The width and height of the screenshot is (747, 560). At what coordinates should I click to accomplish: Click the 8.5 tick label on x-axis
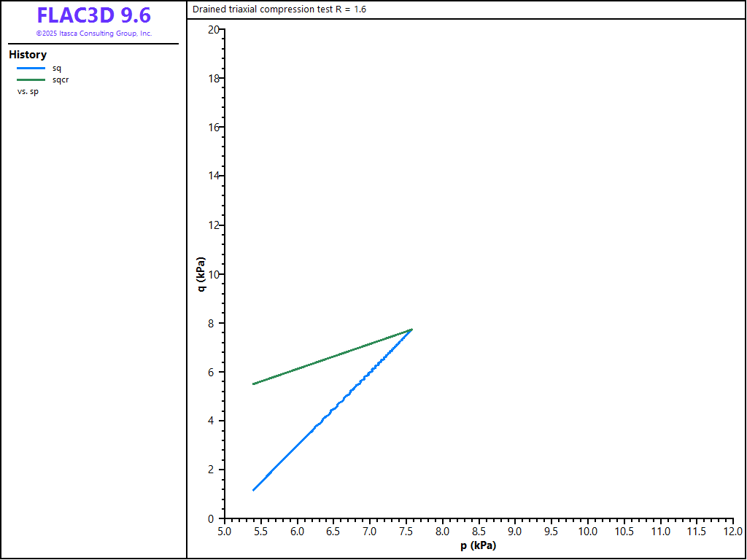pyautogui.click(x=479, y=532)
